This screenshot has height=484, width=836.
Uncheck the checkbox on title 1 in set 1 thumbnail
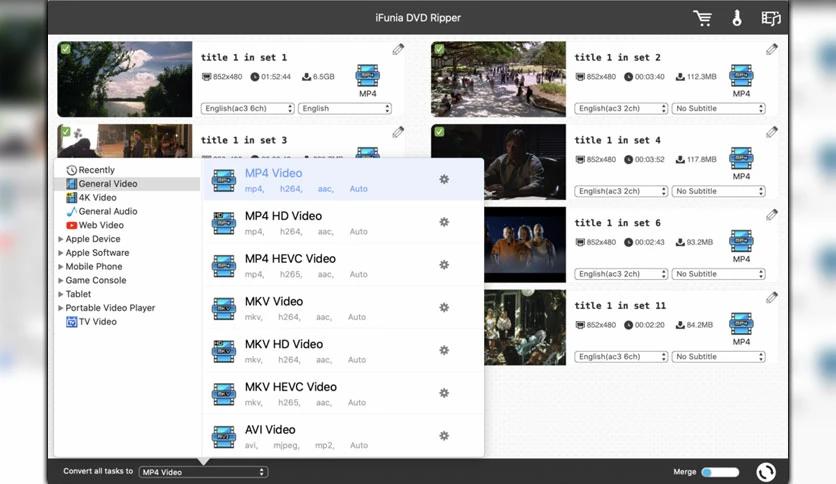(x=65, y=48)
